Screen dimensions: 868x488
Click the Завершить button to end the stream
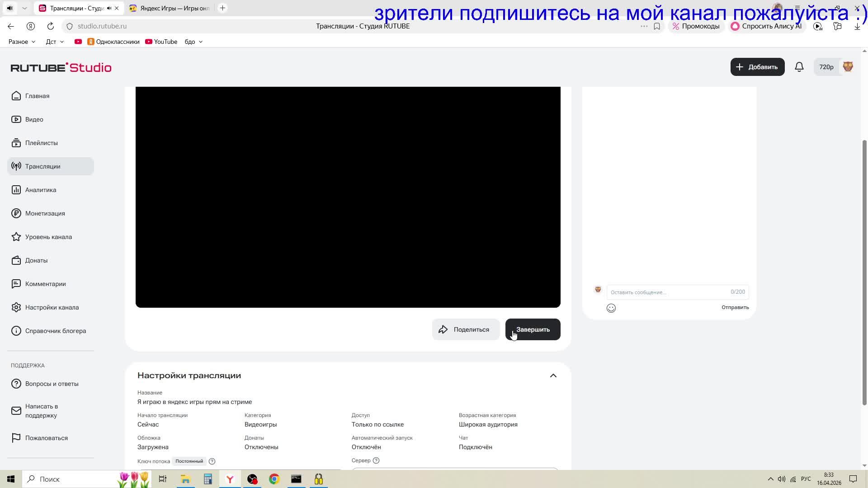[533, 329]
